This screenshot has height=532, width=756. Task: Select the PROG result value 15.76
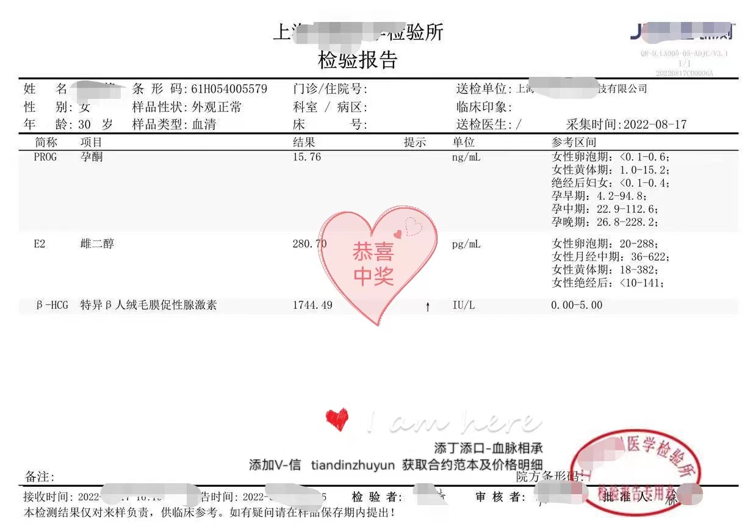point(307,157)
